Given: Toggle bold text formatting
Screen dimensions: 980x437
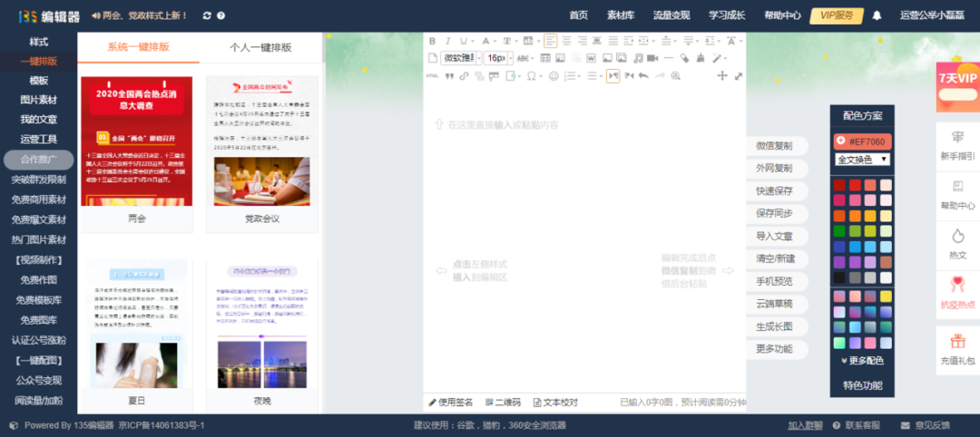Looking at the screenshot, I should (433, 41).
